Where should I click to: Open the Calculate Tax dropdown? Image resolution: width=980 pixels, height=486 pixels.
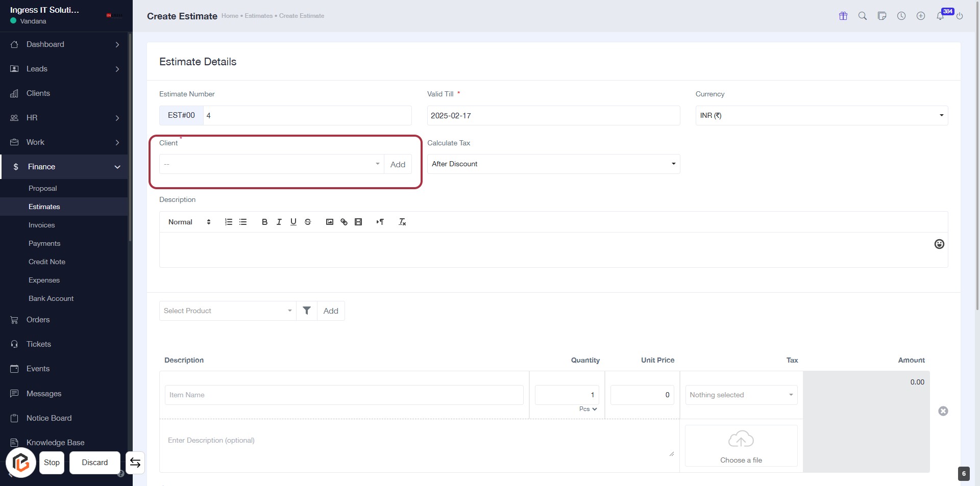click(x=553, y=164)
